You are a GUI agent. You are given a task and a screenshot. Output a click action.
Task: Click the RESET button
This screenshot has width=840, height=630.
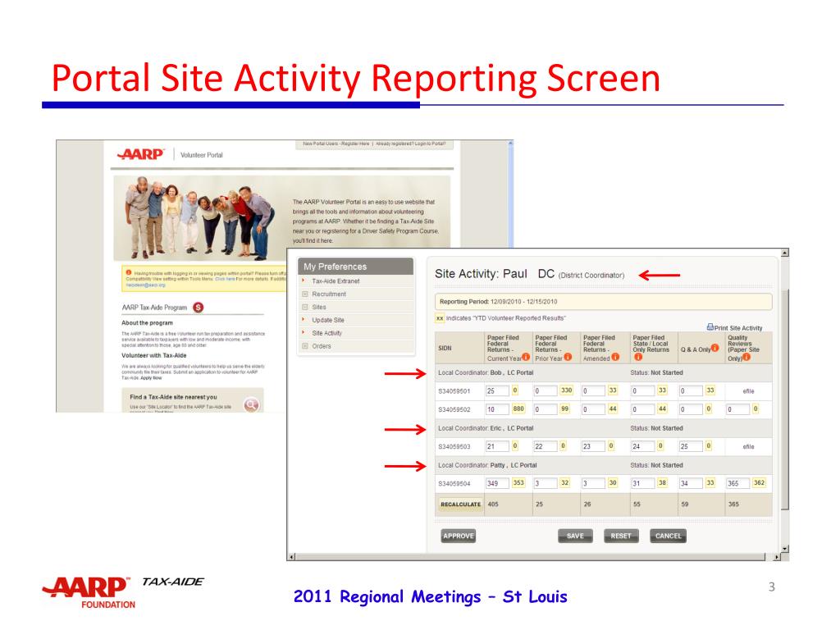tap(621, 536)
